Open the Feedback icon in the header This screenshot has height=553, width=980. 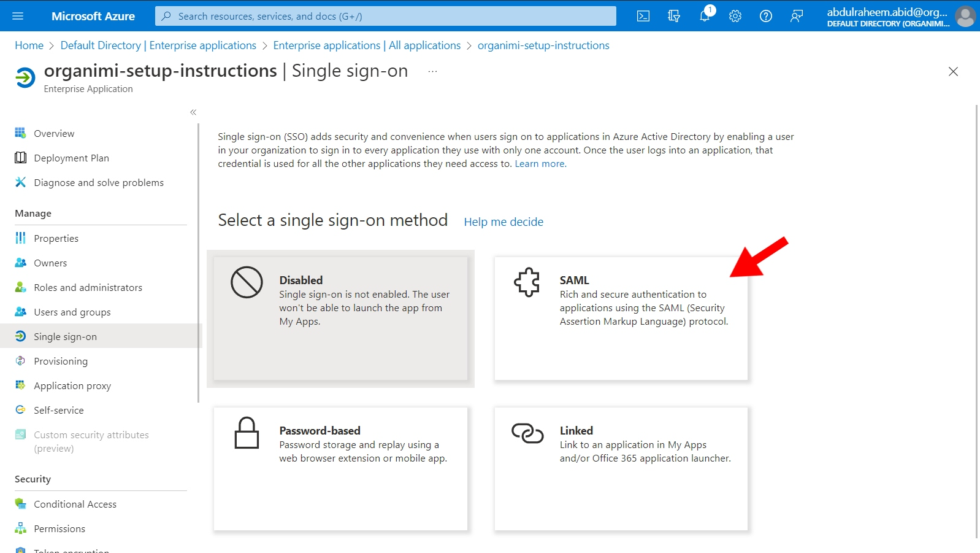(797, 16)
